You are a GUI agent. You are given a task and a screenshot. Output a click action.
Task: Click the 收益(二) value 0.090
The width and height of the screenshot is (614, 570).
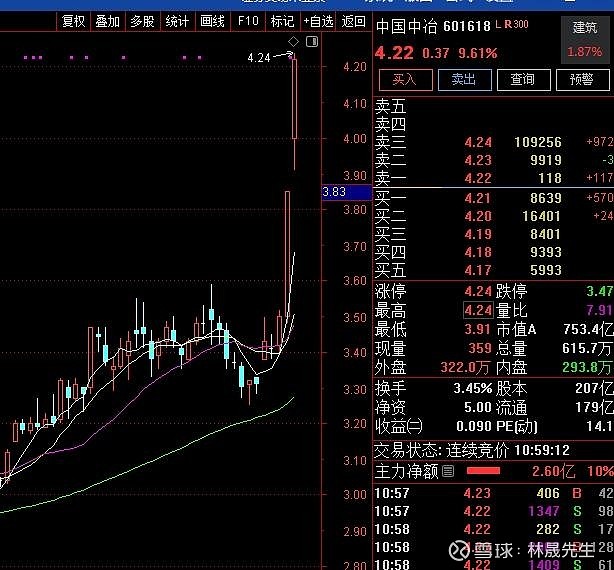pos(473,426)
